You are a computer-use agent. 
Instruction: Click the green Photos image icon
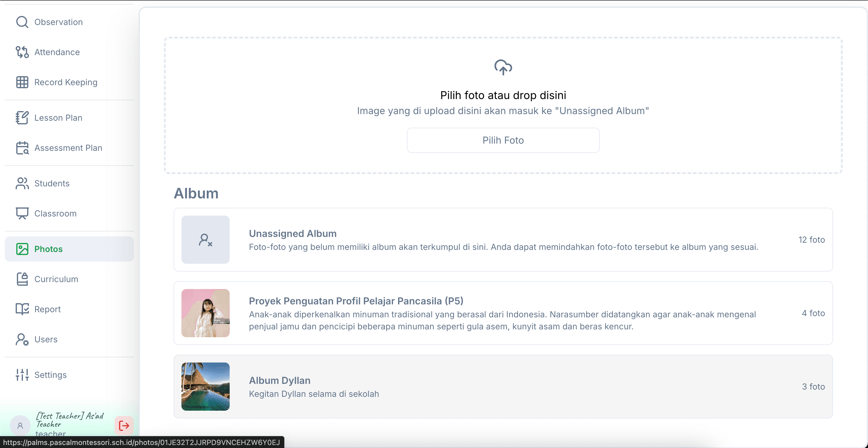point(22,249)
